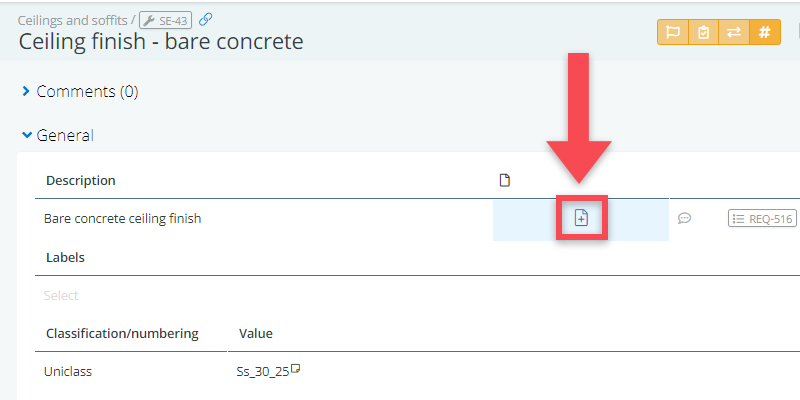Click the clipboard checklist icon button
Viewport: 800px width, 400px height.
pyautogui.click(x=703, y=32)
